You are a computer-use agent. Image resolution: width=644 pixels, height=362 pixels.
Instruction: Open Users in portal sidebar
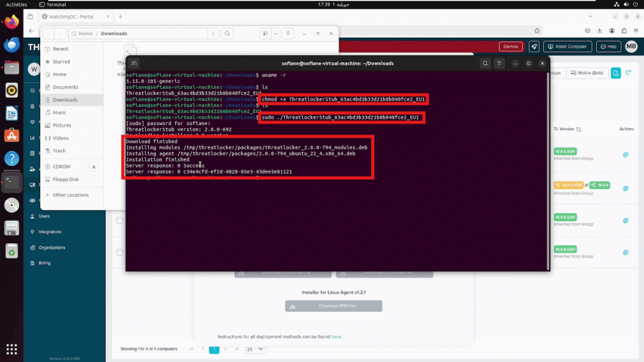tap(44, 216)
